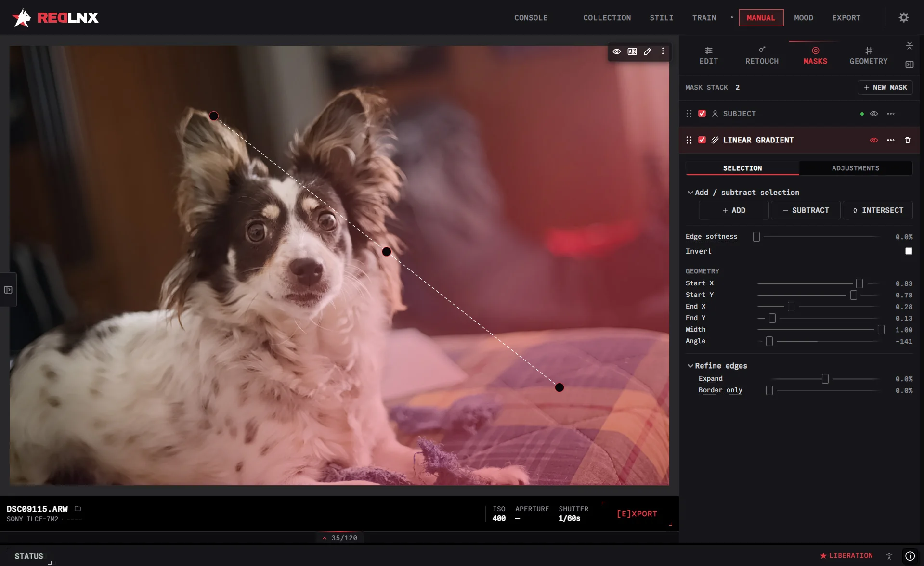Switch to the EDIT tab
The width and height of the screenshot is (924, 566).
point(709,56)
